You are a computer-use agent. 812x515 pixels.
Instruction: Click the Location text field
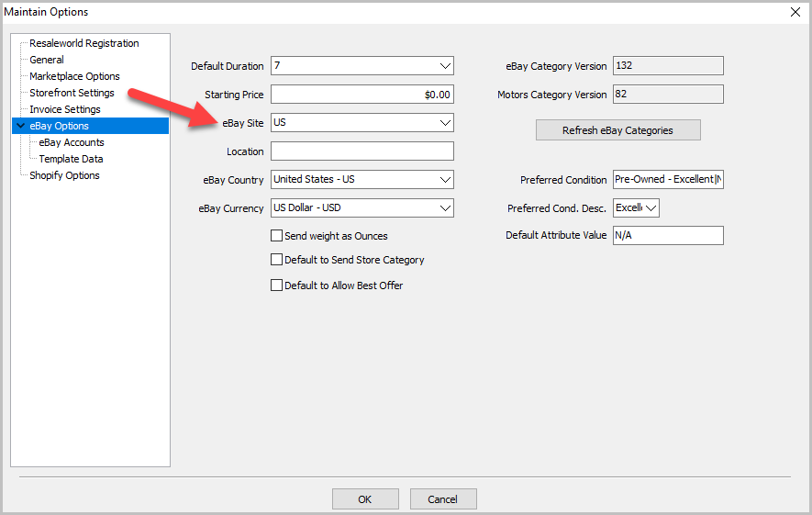pos(362,151)
